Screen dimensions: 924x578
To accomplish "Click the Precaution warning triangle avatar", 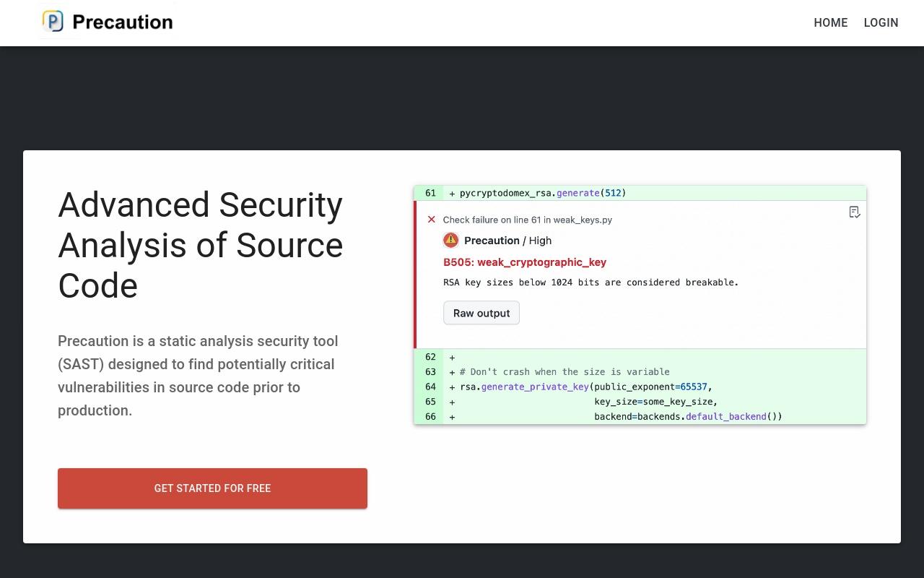I will [450, 240].
